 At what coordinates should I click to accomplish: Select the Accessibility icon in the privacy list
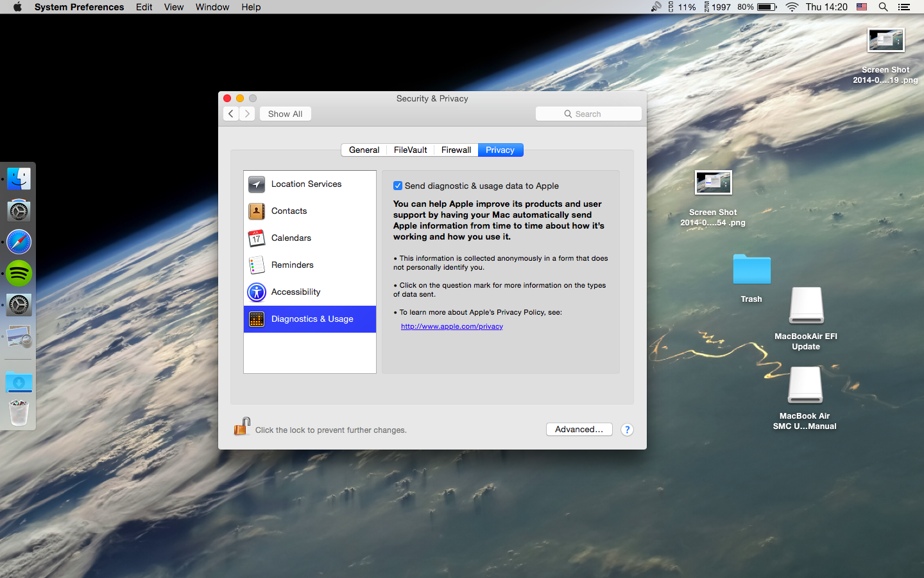click(257, 292)
